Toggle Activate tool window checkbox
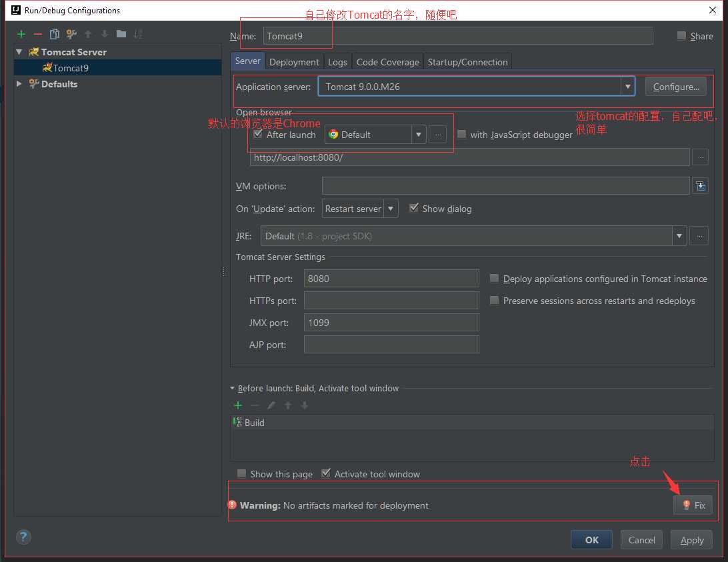728x562 pixels. click(326, 473)
